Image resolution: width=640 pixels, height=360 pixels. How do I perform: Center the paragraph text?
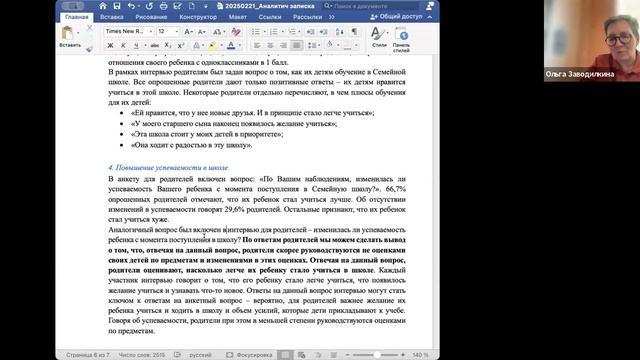pos(270,45)
